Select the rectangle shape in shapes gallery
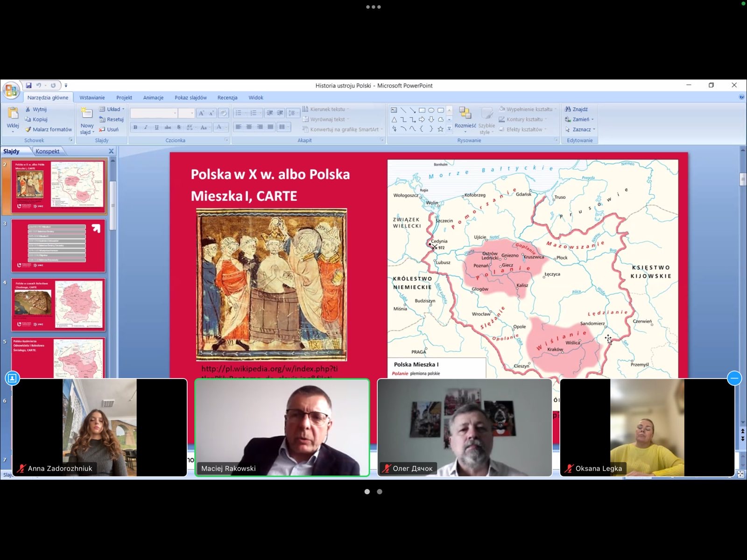Viewport: 747px width, 560px height. [422, 110]
